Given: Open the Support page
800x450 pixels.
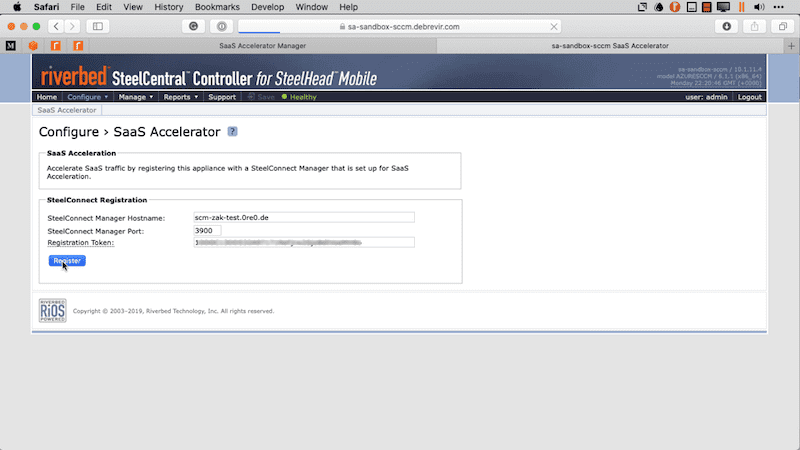Looking at the screenshot, I should pyautogui.click(x=222, y=97).
